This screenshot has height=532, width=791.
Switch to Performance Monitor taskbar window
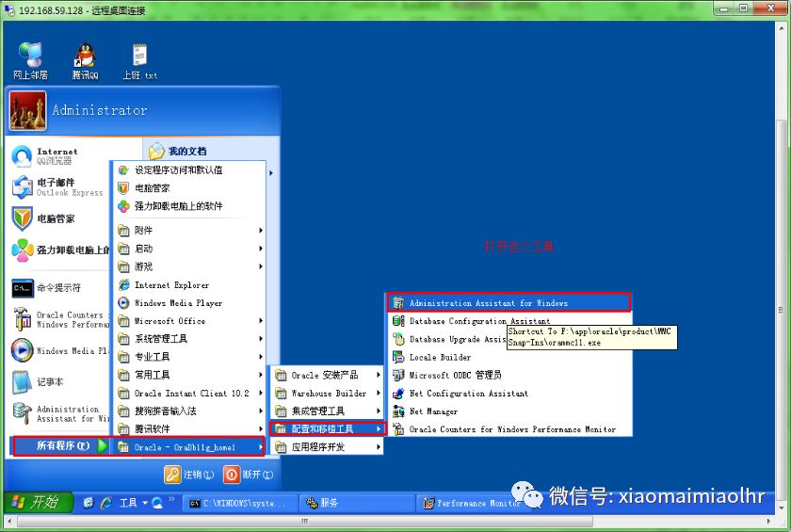pyautogui.click(x=472, y=503)
